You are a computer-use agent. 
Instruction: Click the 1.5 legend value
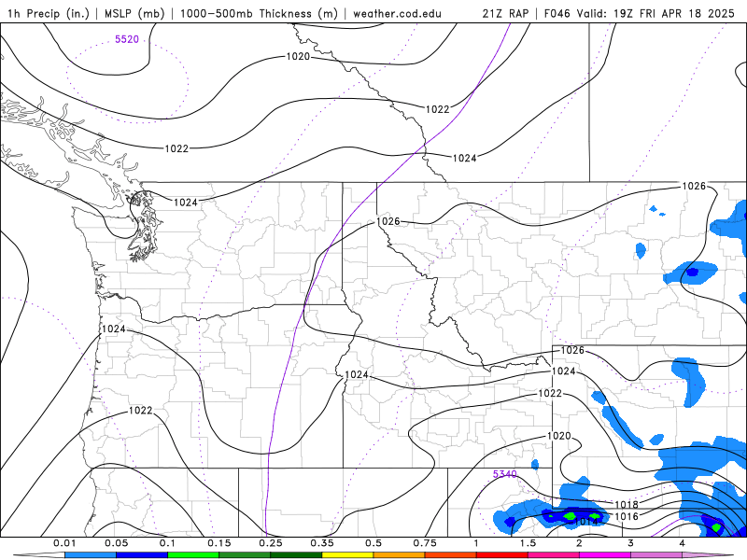(x=528, y=543)
